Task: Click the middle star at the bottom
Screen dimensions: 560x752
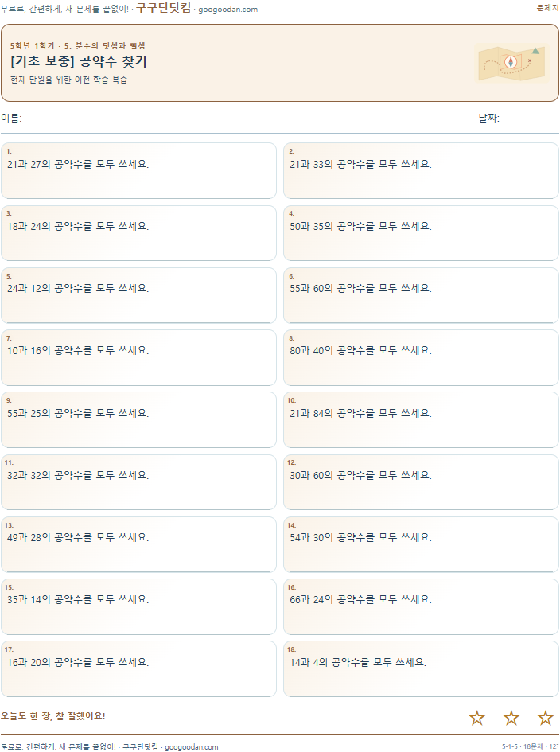Action: (x=511, y=718)
